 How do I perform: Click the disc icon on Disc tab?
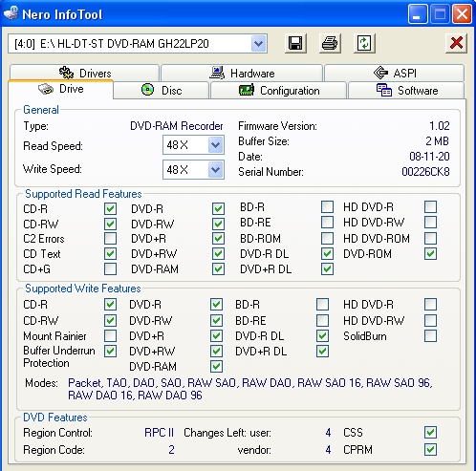[x=147, y=90]
